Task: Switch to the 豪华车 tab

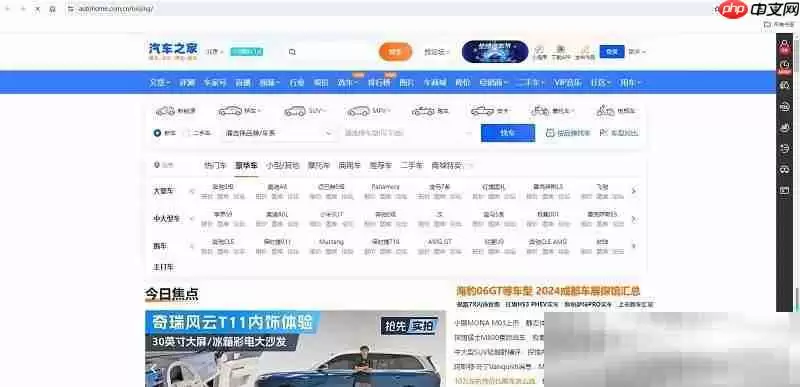Action: 246,165
